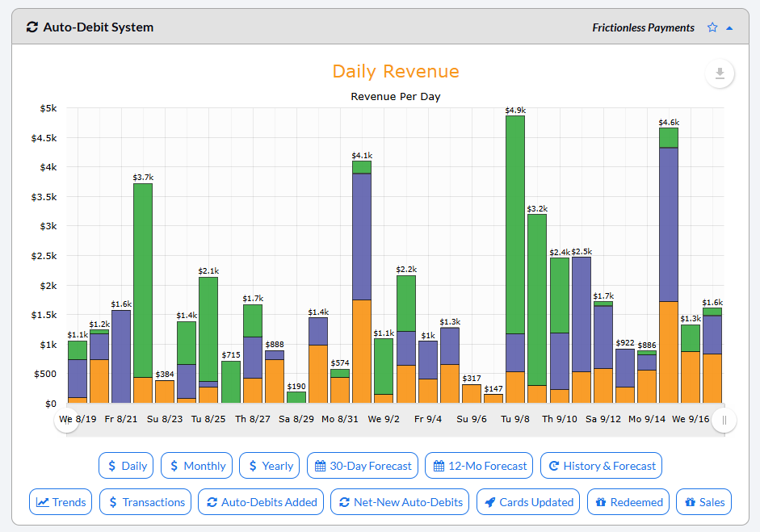Show Auto-Debits Added
The height and width of the screenshot is (532, 760).
click(261, 502)
